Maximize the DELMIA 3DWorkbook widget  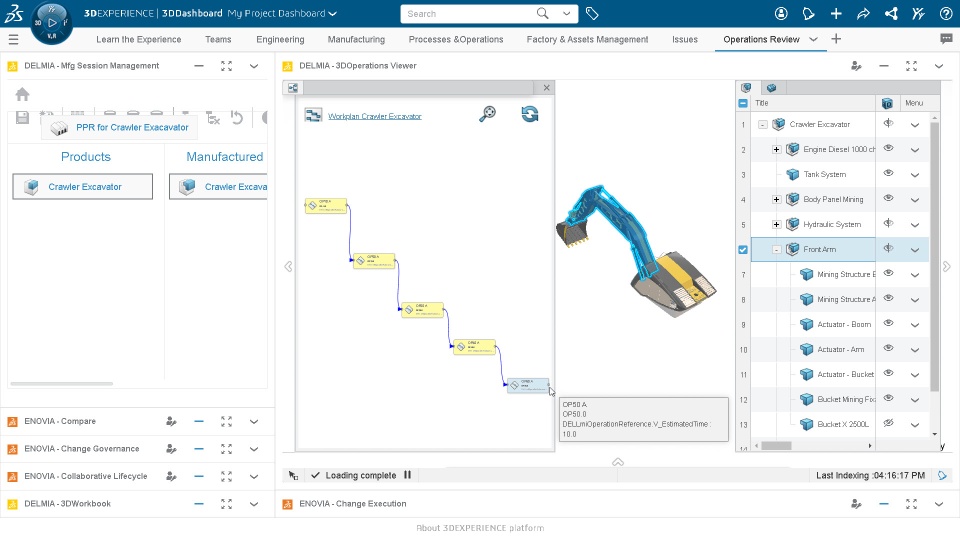tap(227, 504)
